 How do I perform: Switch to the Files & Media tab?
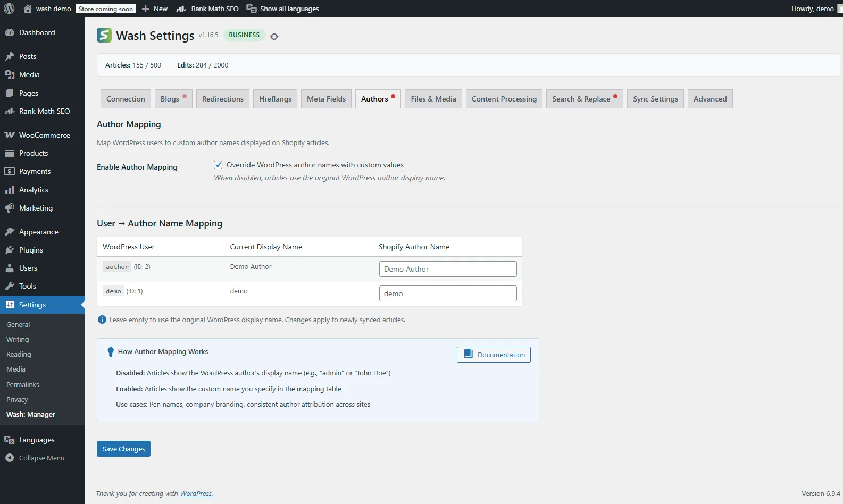click(433, 99)
